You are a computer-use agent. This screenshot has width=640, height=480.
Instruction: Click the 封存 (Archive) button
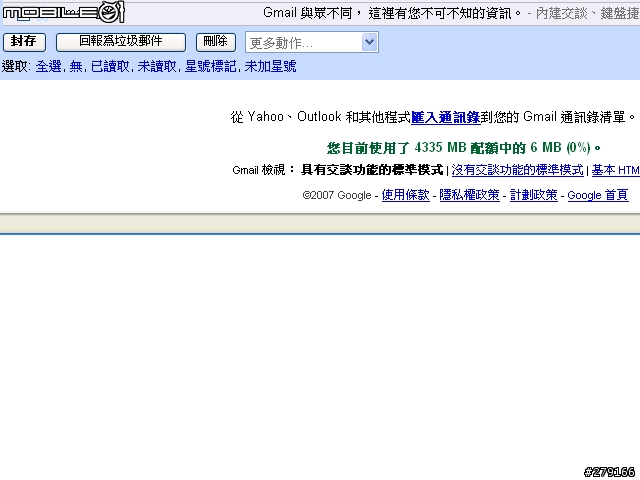(24, 42)
